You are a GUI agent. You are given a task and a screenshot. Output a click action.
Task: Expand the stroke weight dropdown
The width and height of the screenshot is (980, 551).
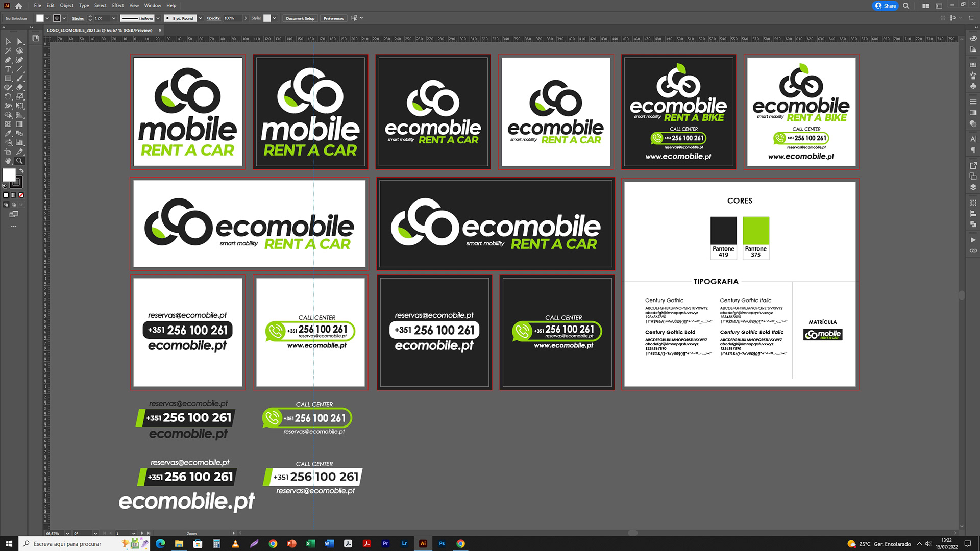[x=113, y=18]
